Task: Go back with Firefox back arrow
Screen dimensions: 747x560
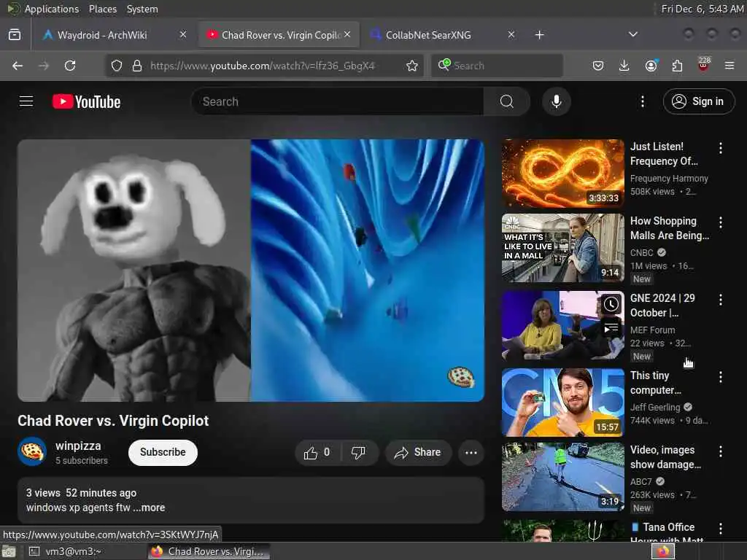Action: point(18,66)
